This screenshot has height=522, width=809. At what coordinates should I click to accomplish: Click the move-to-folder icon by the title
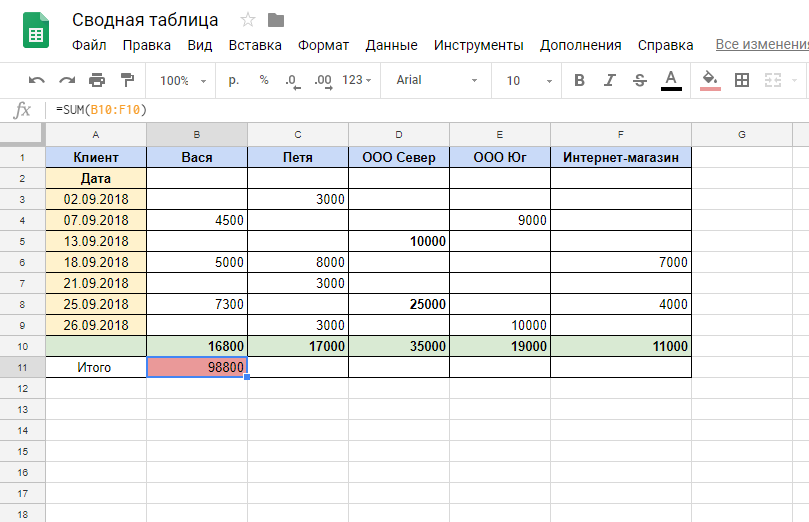pos(276,20)
